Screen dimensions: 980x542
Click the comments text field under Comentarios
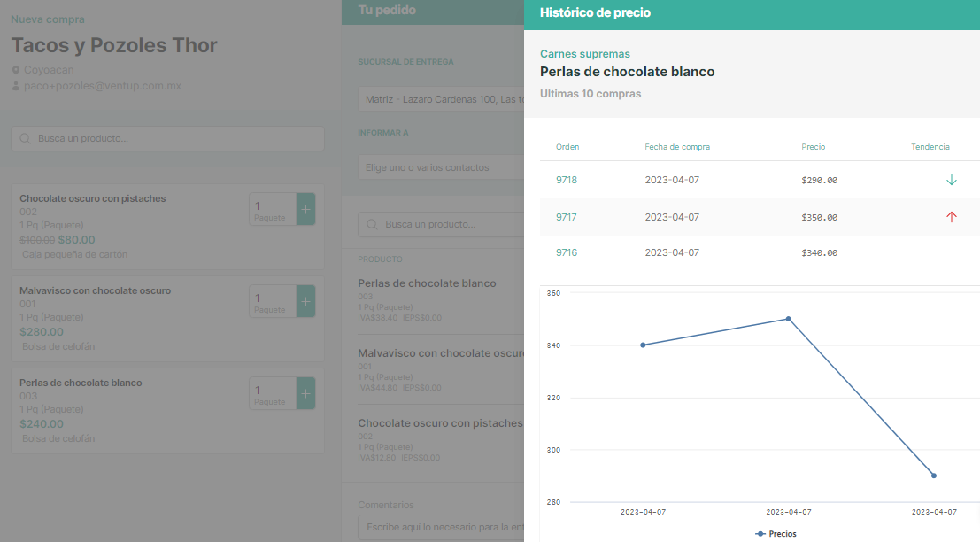440,529
